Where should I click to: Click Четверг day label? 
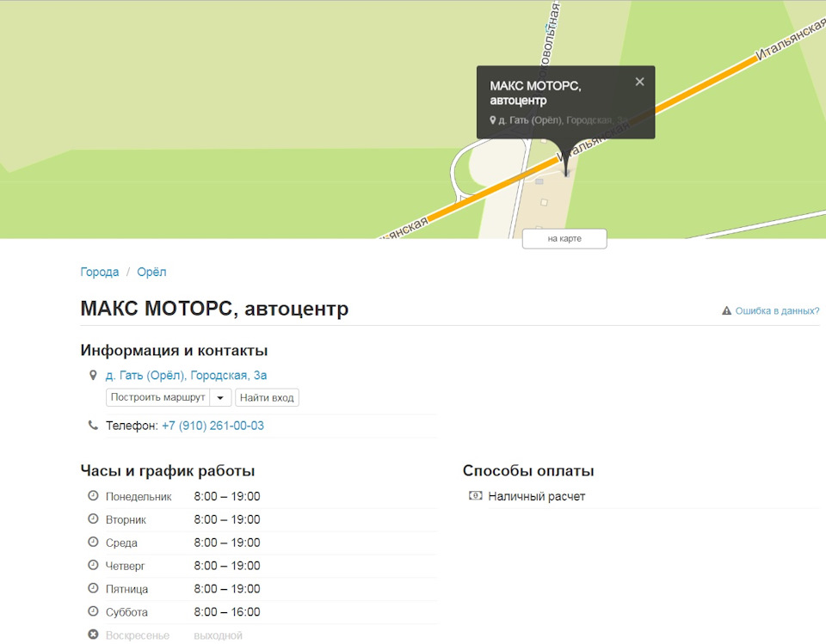[x=126, y=566]
